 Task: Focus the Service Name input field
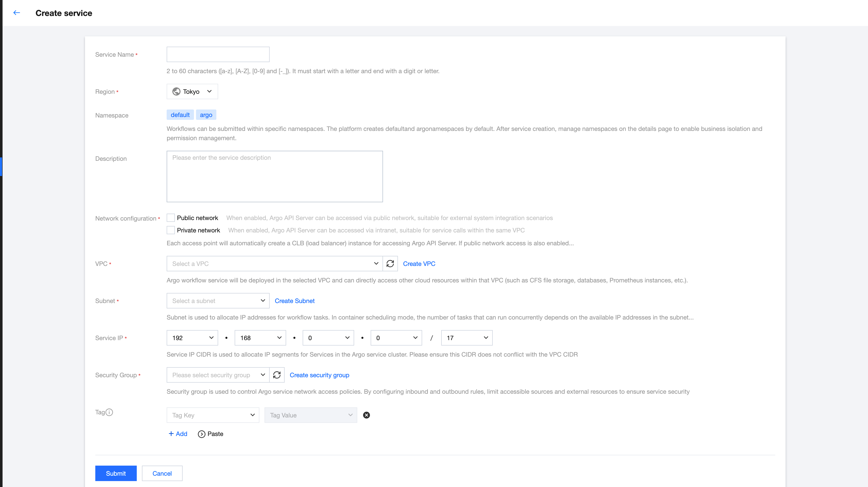tap(218, 54)
